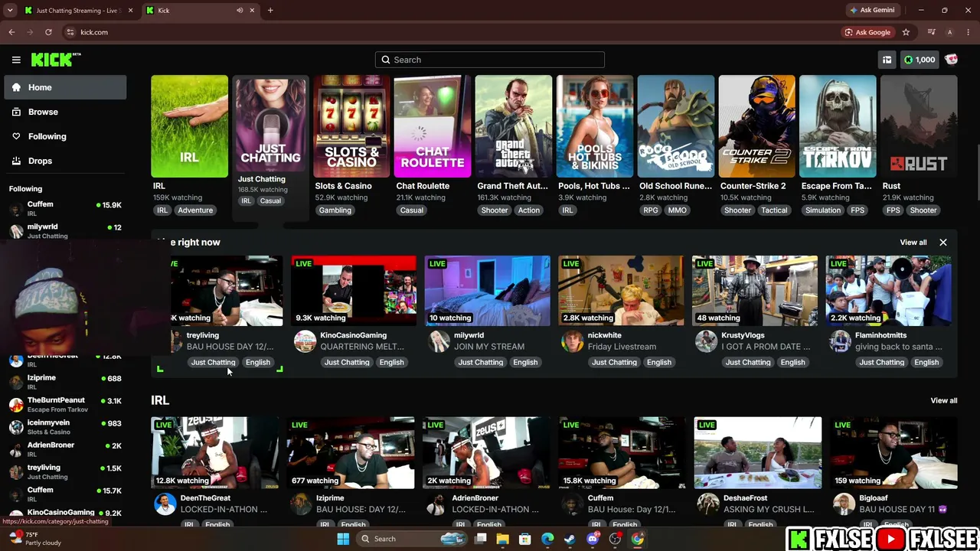
Task: Click Ask Gemini in the title bar
Action: [871, 10]
